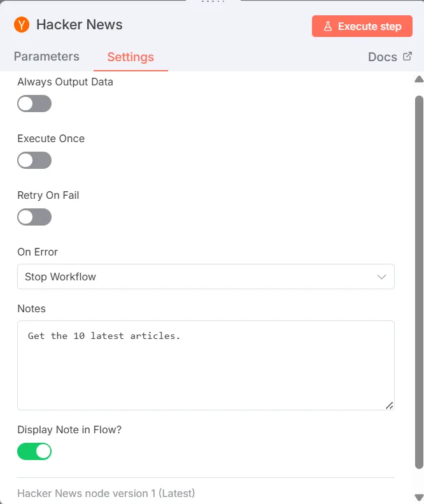Open the Docs link
Image resolution: width=424 pixels, height=504 pixels.
coord(383,57)
